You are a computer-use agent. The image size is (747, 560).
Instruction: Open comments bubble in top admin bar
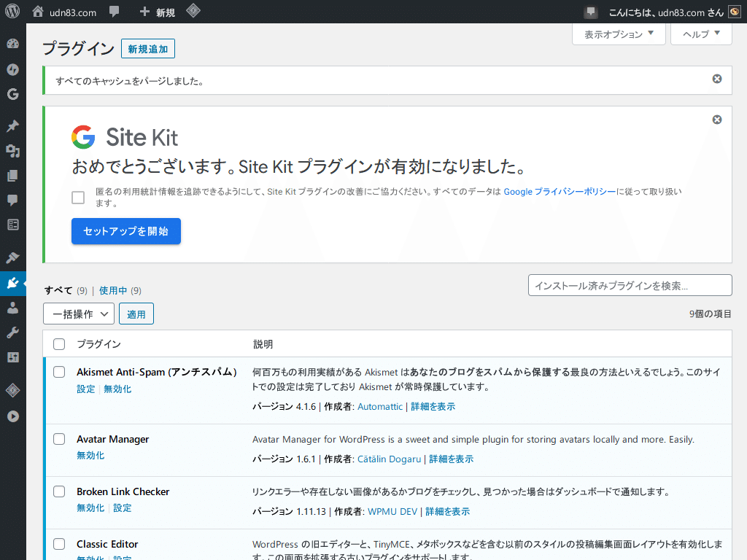114,12
